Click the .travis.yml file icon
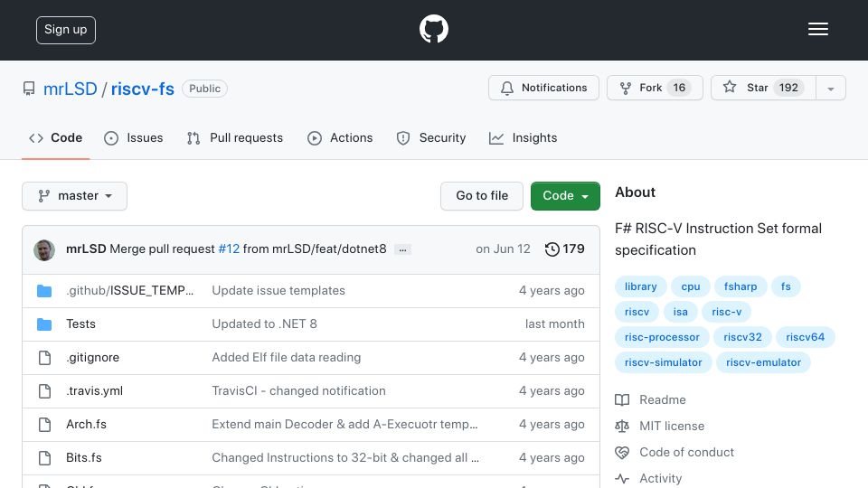 [x=45, y=391]
